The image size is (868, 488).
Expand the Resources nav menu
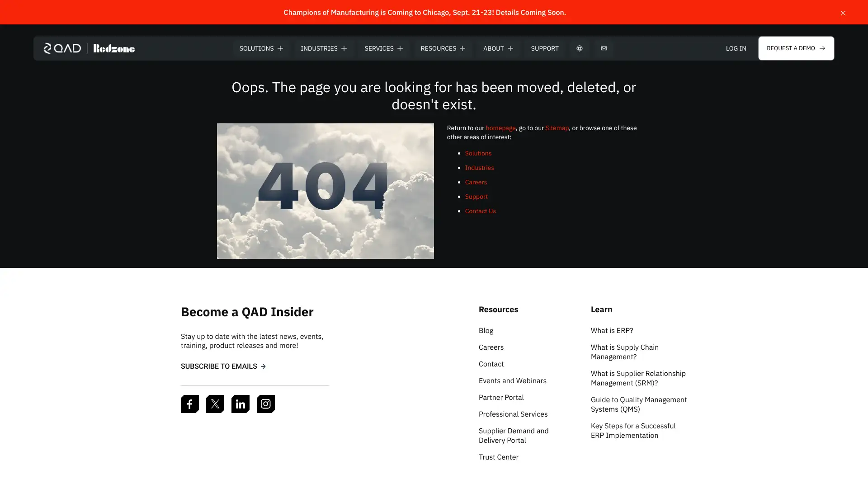click(443, 48)
